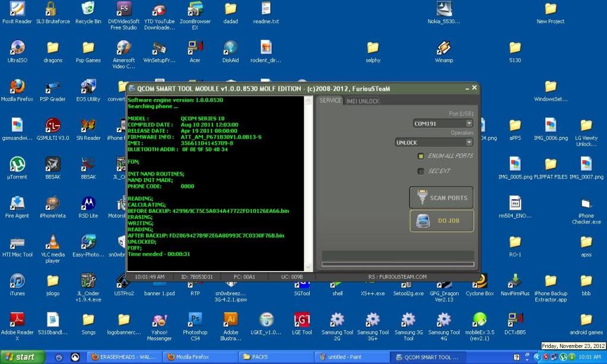Switch to the IMEI UNLOCK tab
The image size is (607, 364).
(363, 101)
